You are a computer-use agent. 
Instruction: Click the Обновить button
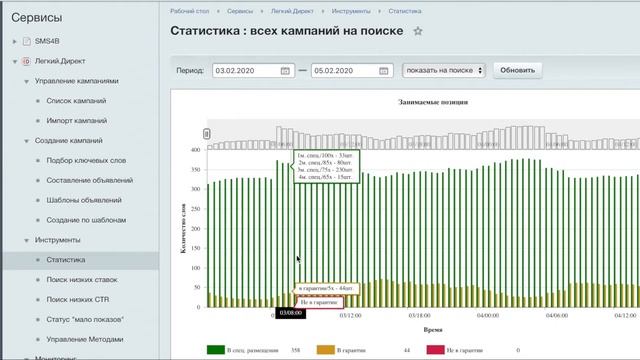(x=518, y=70)
